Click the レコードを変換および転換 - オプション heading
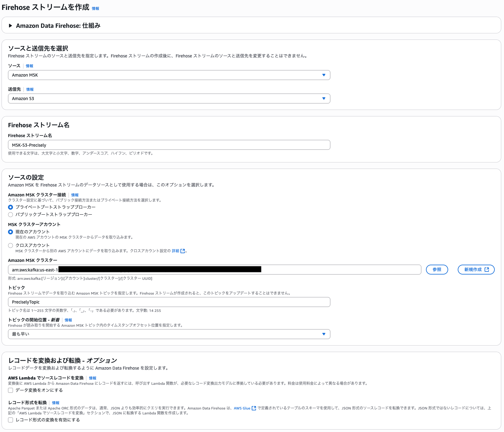 63,360
